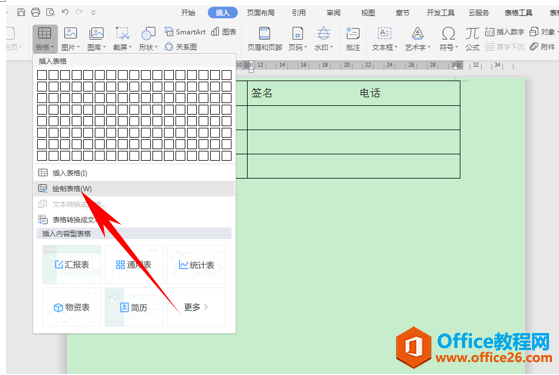The image size is (559, 375).
Task: Open Print Preview icon
Action: [x=50, y=12]
